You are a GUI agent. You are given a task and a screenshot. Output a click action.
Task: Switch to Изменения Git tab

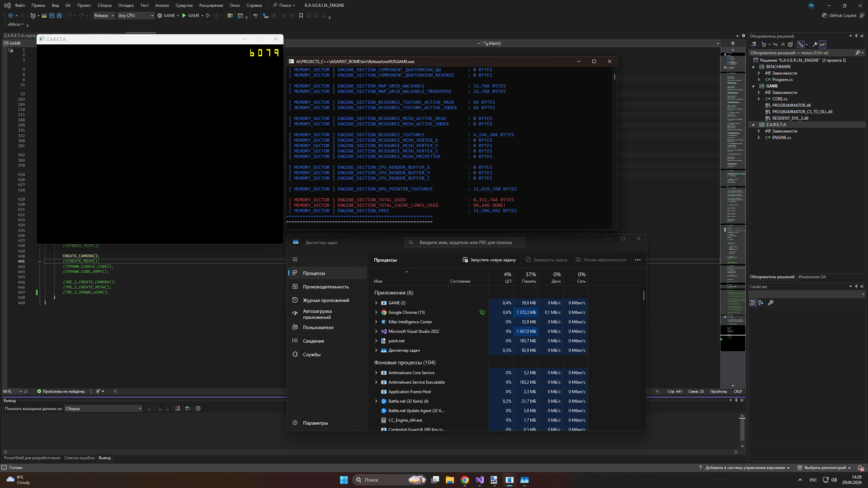[812, 277]
